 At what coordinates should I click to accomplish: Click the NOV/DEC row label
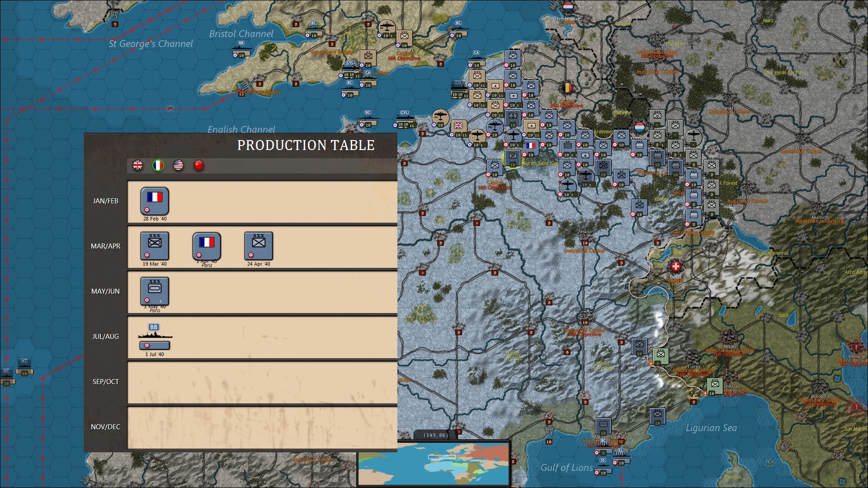pos(106,427)
